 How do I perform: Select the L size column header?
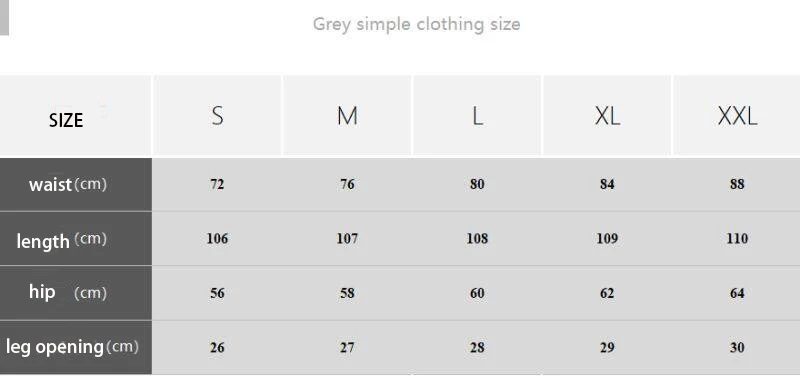point(477,116)
